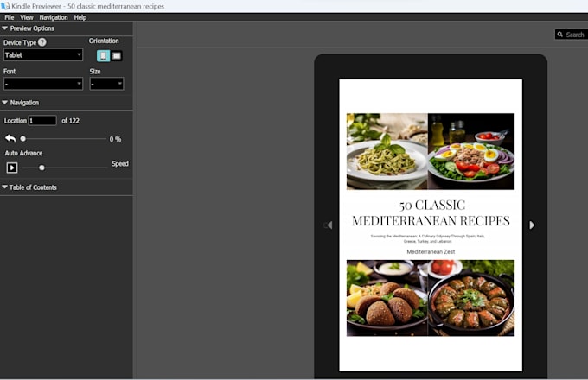588x380 pixels.
Task: Click the egg salad cover image
Action: (471, 151)
